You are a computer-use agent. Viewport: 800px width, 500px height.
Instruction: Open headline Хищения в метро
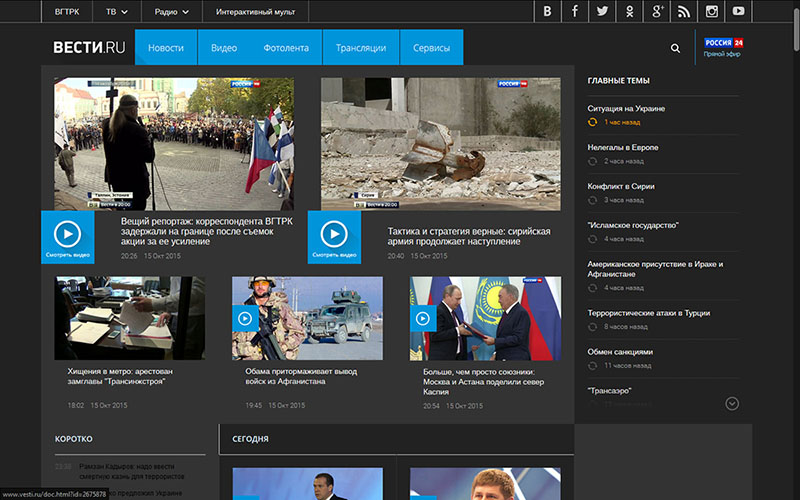coord(120,376)
